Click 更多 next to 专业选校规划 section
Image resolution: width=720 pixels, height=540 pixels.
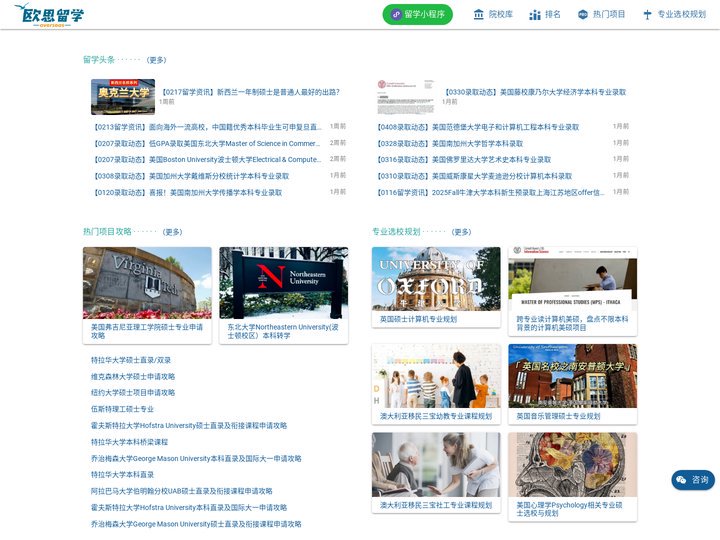pyautogui.click(x=461, y=232)
